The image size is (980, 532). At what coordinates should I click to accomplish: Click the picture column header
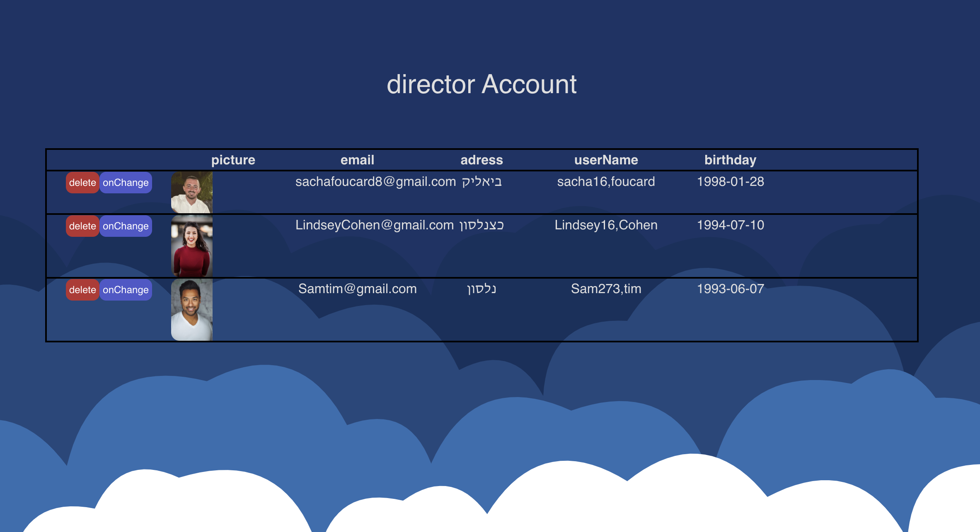tap(233, 160)
